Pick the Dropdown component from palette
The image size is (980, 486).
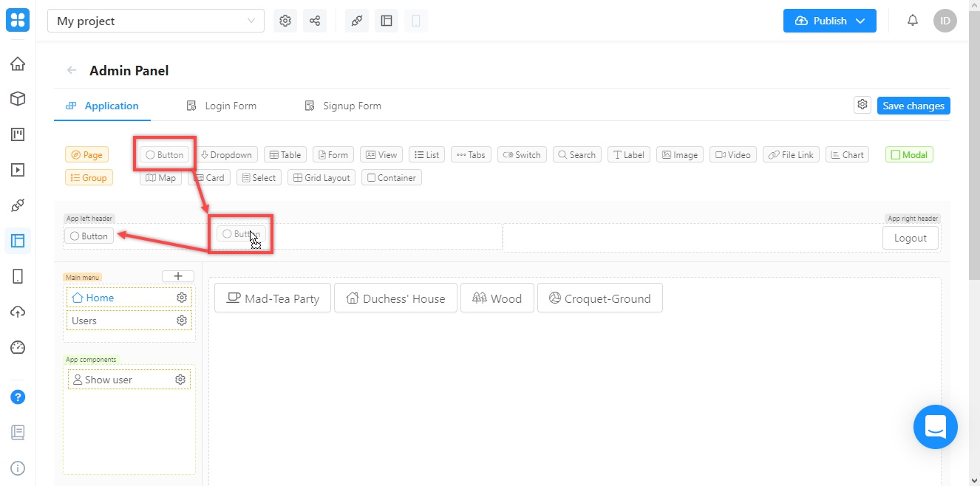click(226, 155)
